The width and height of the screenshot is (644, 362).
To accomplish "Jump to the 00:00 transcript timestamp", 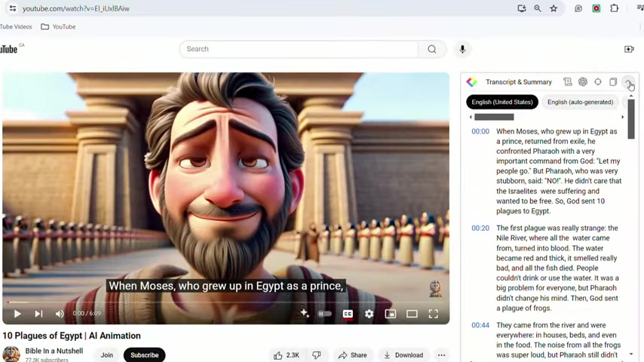I will (x=480, y=131).
